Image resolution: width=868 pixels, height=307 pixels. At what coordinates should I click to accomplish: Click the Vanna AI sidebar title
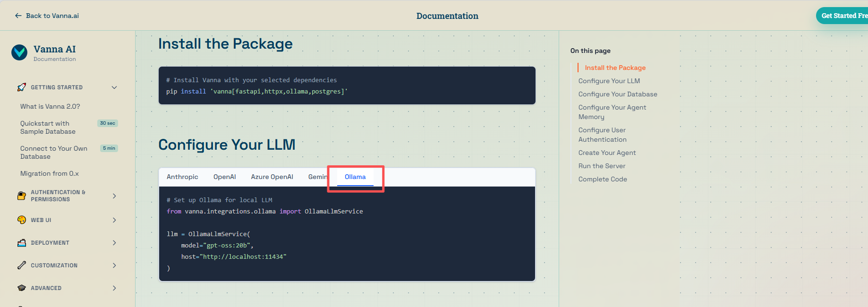[54, 49]
